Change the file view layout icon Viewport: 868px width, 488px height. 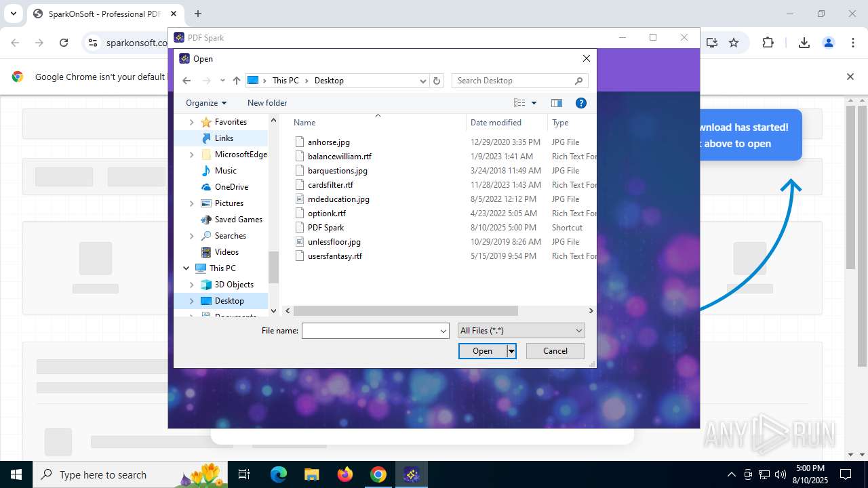(x=519, y=103)
